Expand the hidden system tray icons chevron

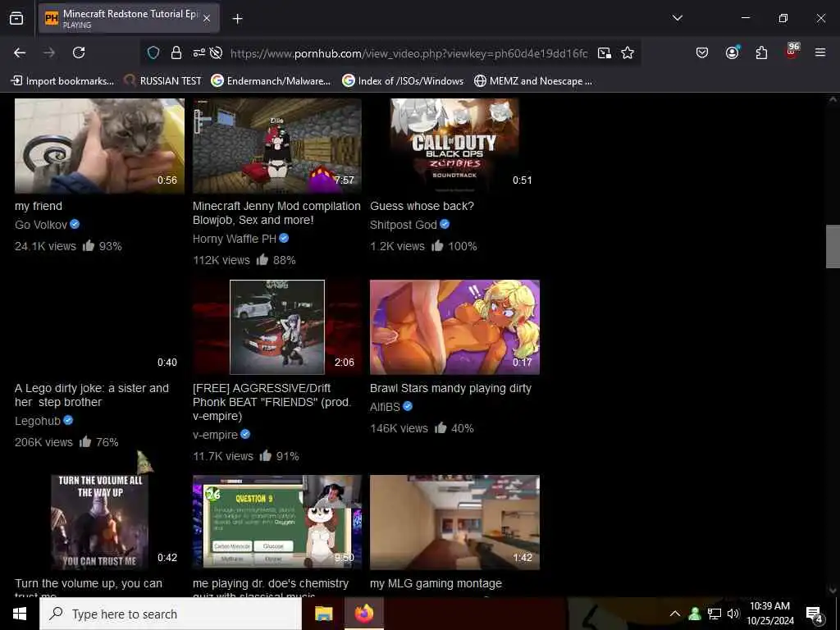coord(675,614)
